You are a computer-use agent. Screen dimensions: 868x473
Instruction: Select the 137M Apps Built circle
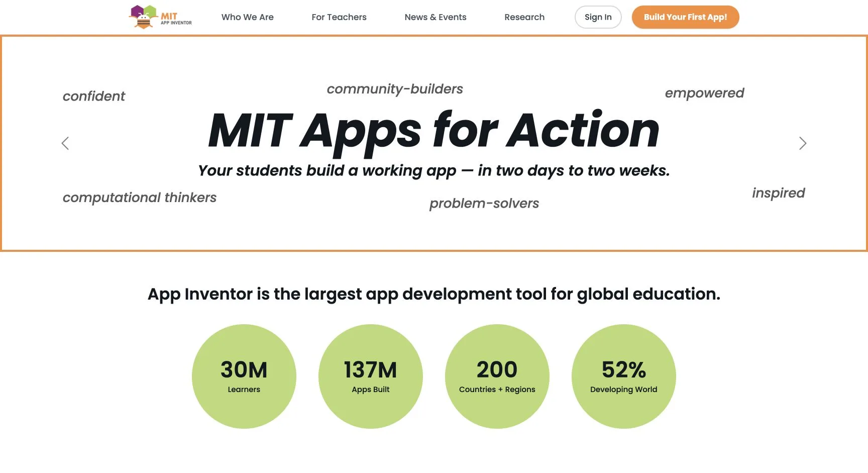coord(371,376)
